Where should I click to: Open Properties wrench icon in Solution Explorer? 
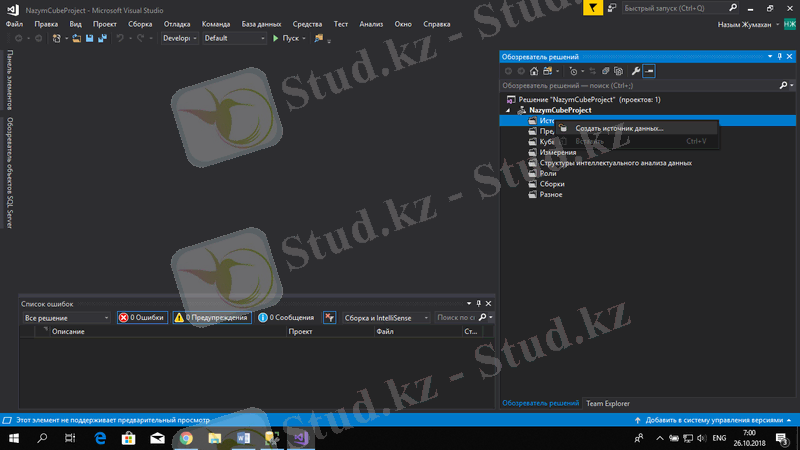point(635,71)
